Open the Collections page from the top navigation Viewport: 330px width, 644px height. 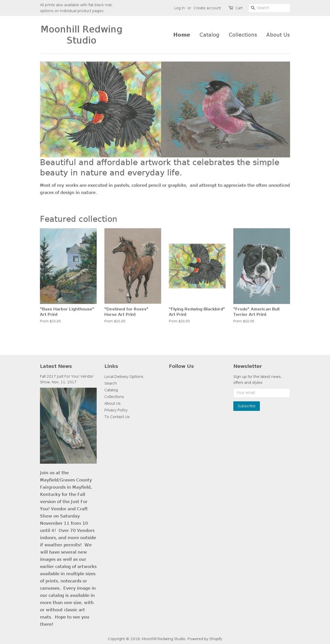tap(243, 35)
